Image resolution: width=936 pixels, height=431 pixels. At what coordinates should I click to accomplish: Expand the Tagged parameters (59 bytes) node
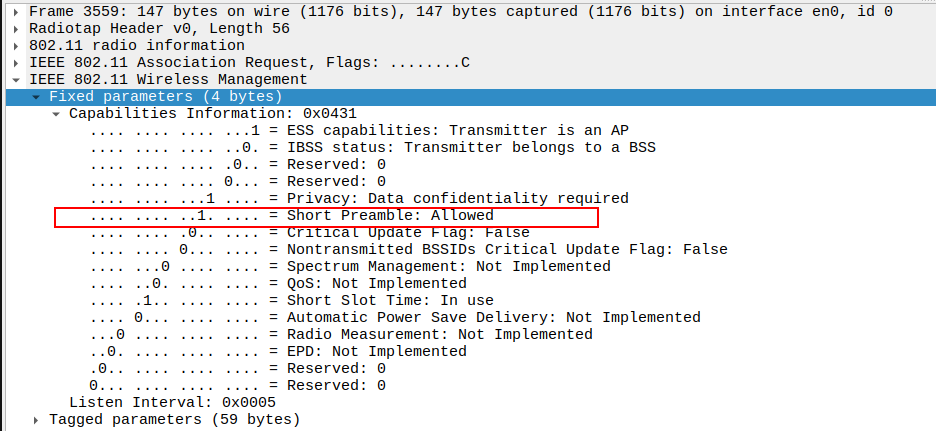37,419
